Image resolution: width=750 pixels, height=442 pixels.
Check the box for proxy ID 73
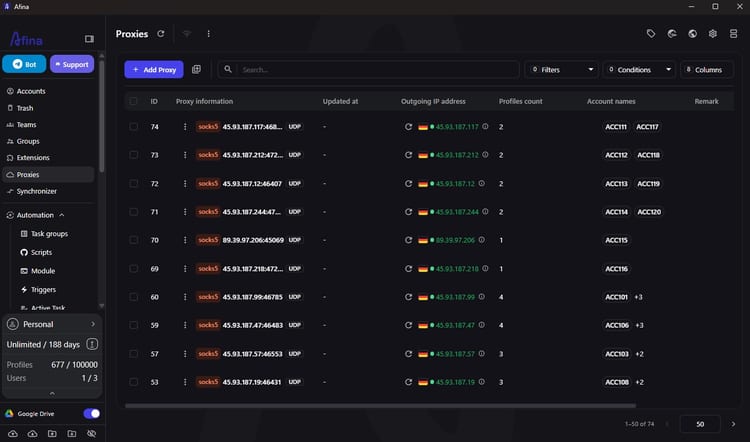[133, 155]
